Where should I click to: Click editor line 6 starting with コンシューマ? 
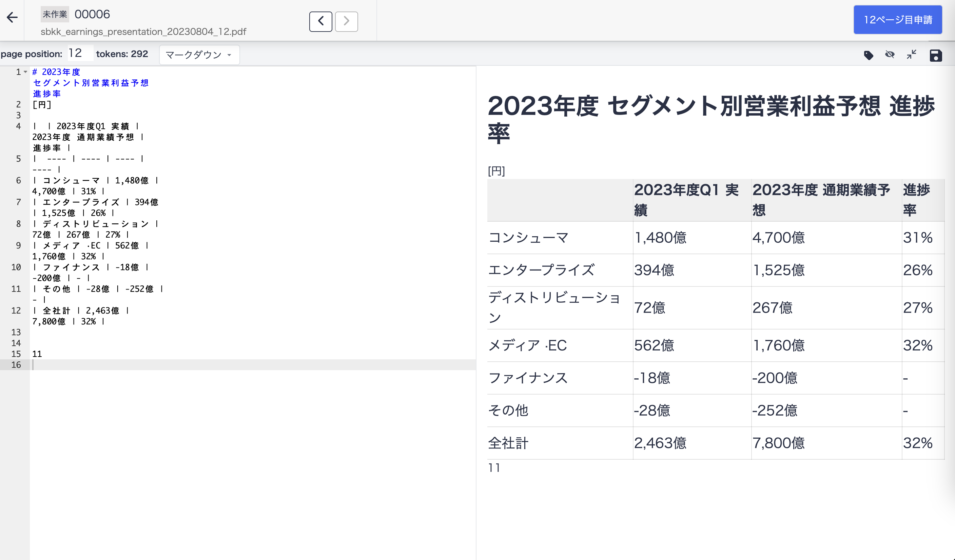coord(95,186)
